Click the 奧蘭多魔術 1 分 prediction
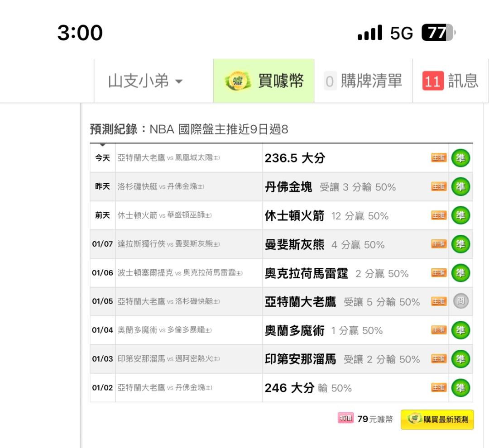 tap(324, 330)
